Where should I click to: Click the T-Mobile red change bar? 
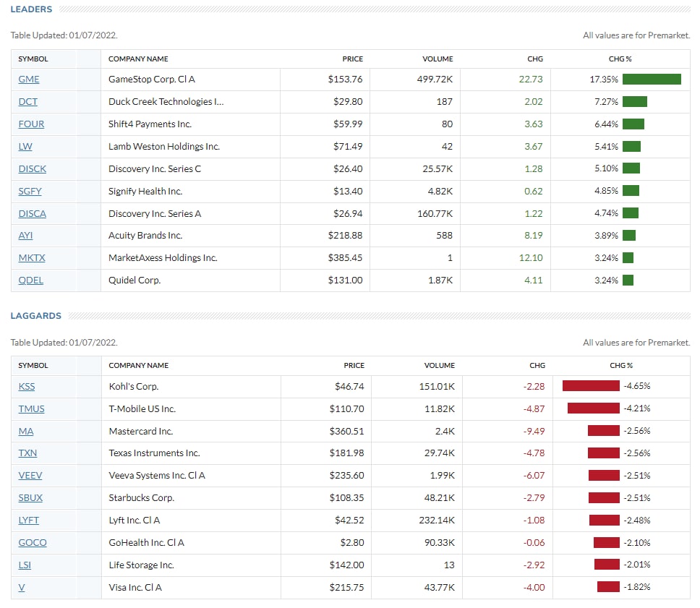[593, 409]
